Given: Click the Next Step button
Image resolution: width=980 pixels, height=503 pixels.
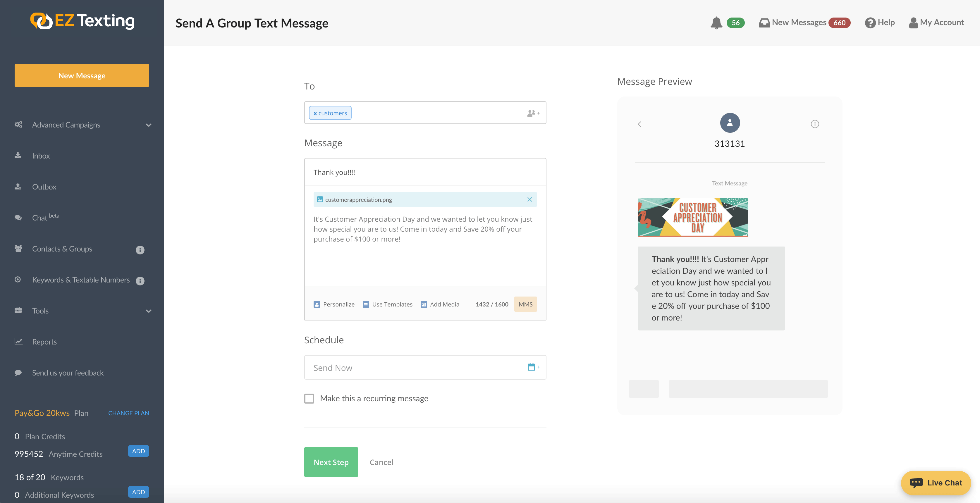Looking at the screenshot, I should pyautogui.click(x=331, y=462).
